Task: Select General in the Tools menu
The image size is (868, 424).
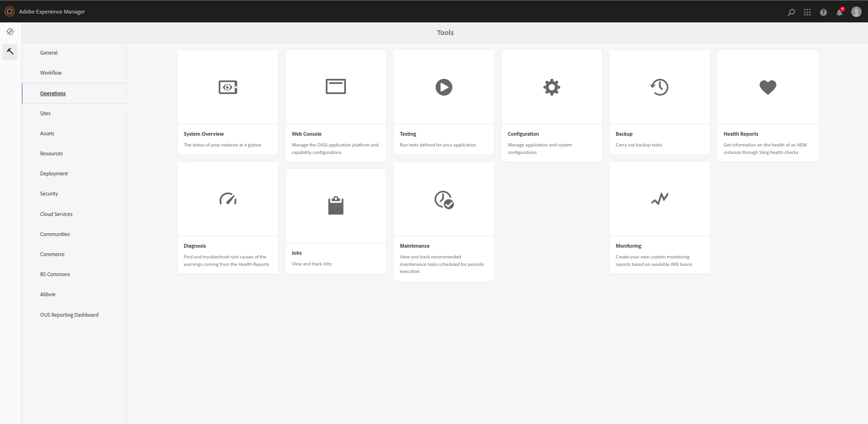Action: 49,53
